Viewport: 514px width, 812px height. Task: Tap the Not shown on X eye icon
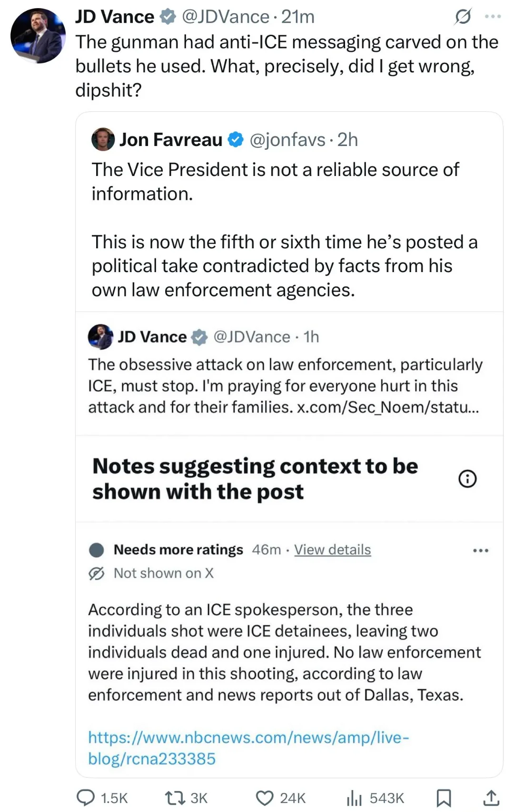(97, 573)
